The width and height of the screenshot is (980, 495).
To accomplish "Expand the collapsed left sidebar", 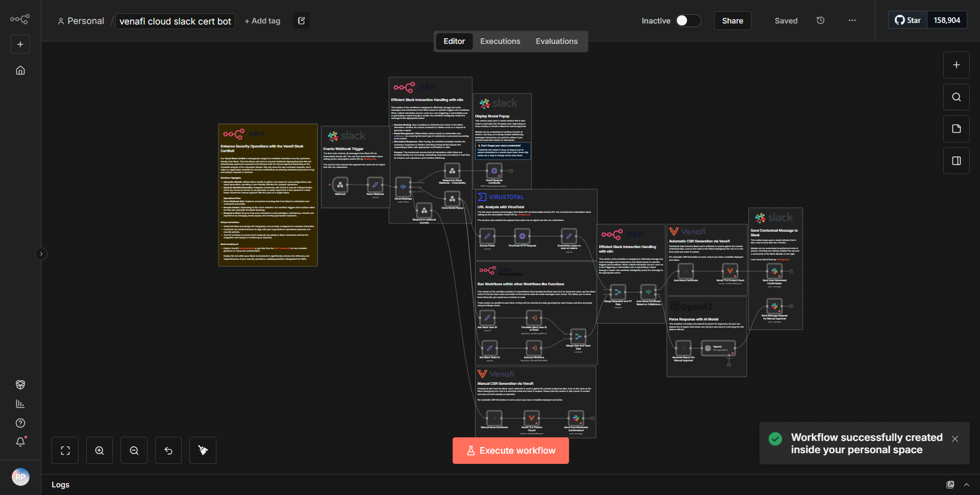I will (x=41, y=254).
